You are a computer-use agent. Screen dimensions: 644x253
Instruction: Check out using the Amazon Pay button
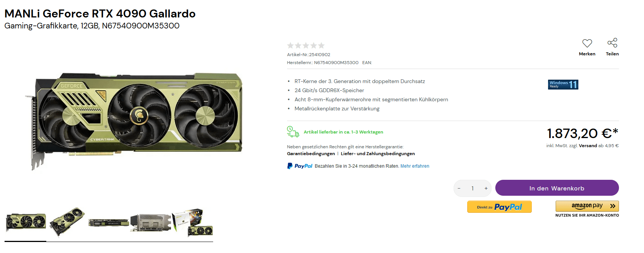coord(587,206)
